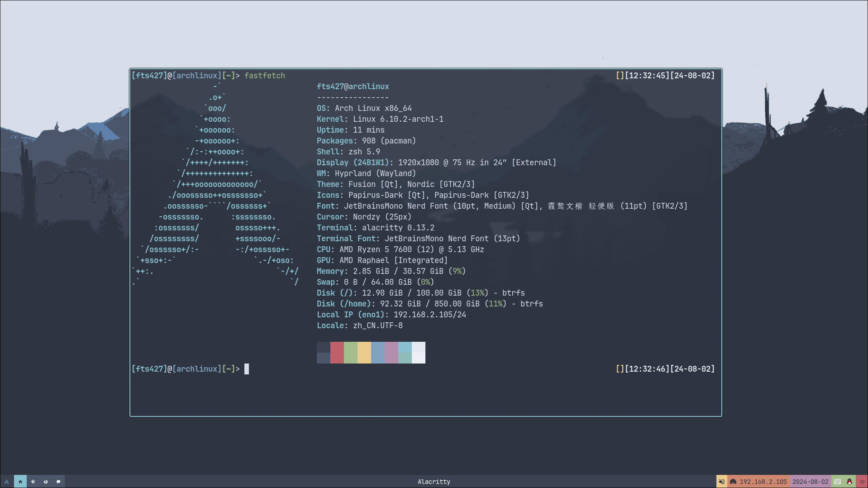Click the 'Disk (/): 12.90 GiB' line
Image resolution: width=868 pixels, height=488 pixels.
click(x=421, y=293)
